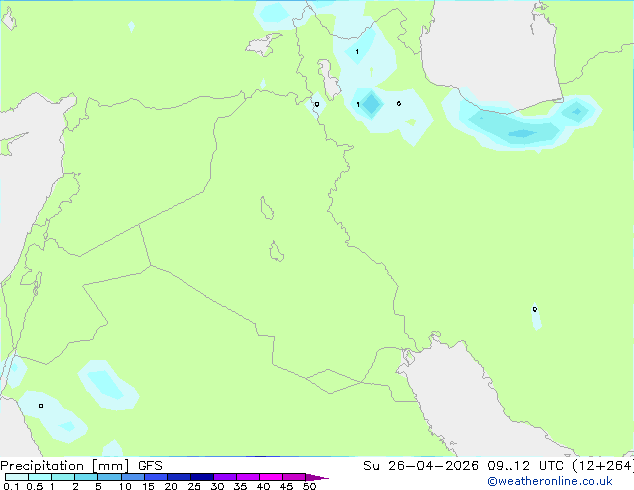Click the legend scale value '30'
The image size is (634, 490).
[x=217, y=486]
